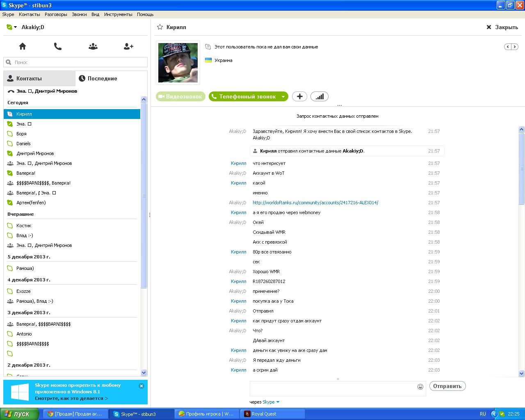525x420 pixels.
Task: Open the Разговоры menu
Action: (56, 14)
